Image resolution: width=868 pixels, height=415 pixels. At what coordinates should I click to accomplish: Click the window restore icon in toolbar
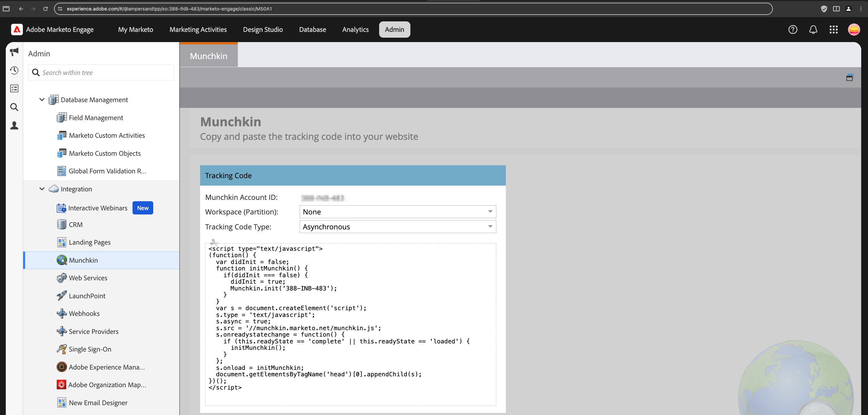[849, 78]
